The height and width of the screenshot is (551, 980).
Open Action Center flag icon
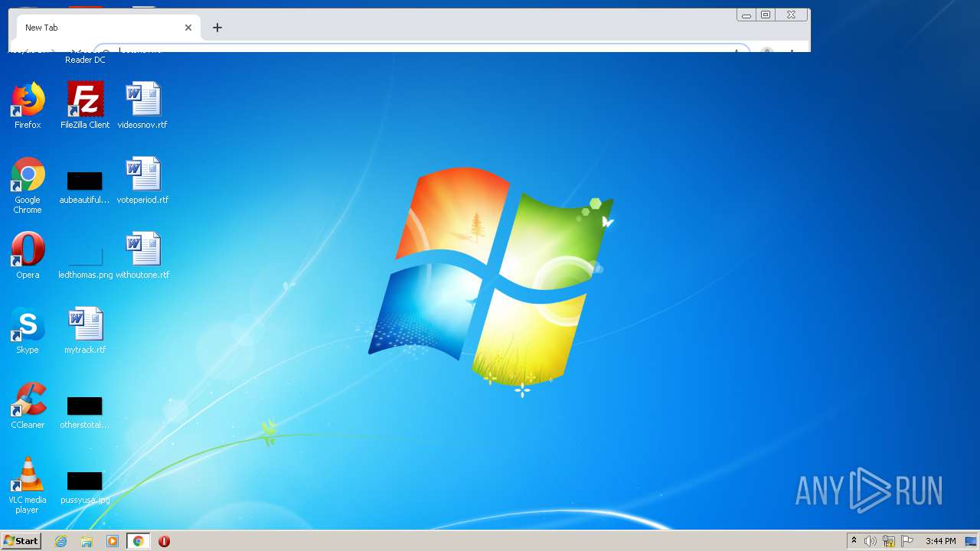coord(907,541)
